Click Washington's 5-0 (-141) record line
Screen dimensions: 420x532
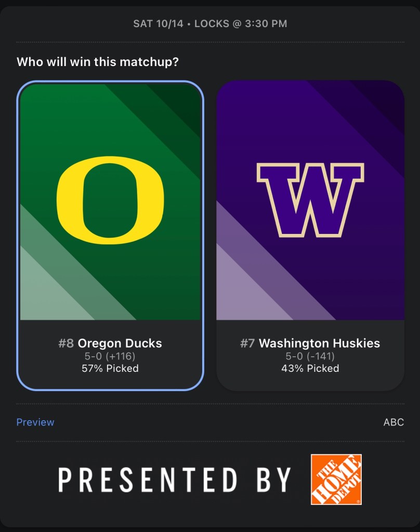click(x=310, y=356)
